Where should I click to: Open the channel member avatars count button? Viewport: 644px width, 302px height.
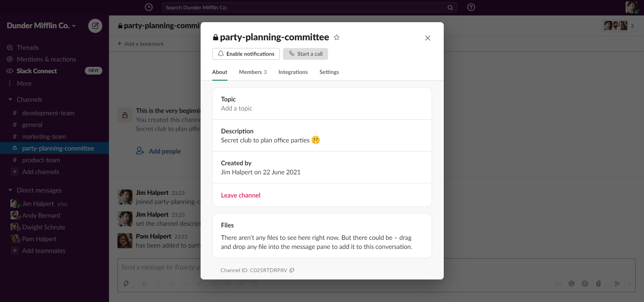(619, 26)
